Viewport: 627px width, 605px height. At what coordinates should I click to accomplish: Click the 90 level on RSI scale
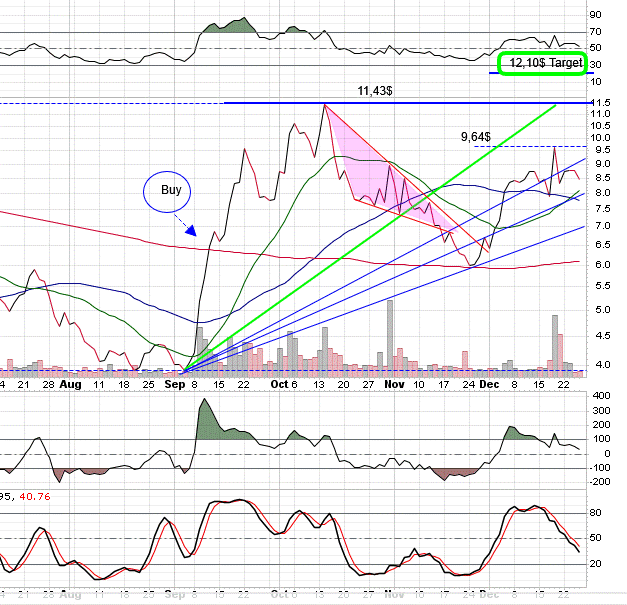pyautogui.click(x=596, y=15)
